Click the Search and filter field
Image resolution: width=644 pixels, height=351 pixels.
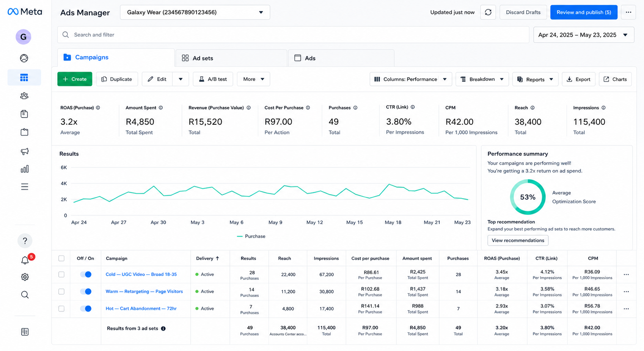pos(293,35)
